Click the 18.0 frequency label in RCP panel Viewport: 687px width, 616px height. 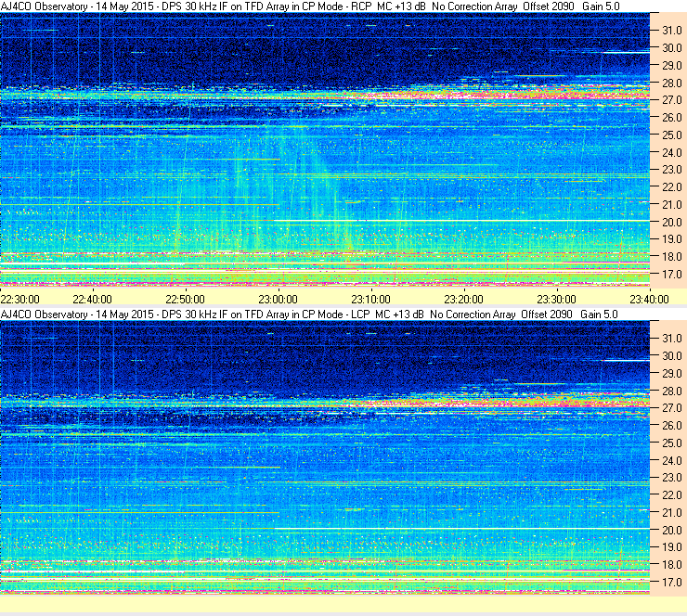pos(671,257)
